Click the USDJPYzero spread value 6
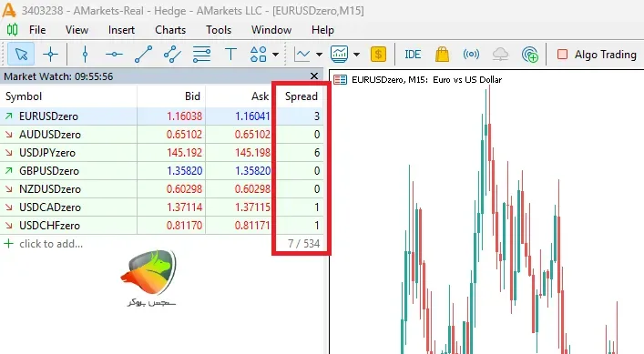Viewport: 644px width, 354px height. click(x=317, y=153)
